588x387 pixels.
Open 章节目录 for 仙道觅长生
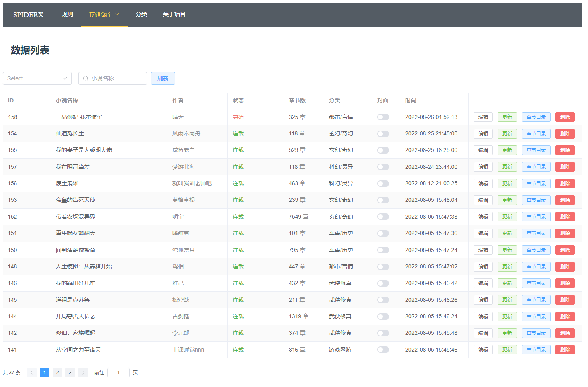(x=536, y=134)
